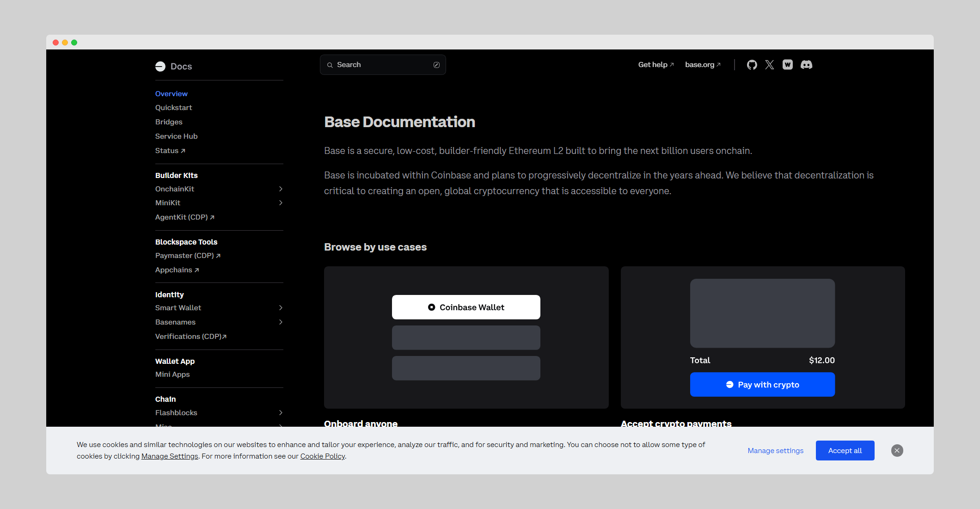Image resolution: width=980 pixels, height=509 pixels.
Task: Click the Search input field
Action: coord(383,65)
